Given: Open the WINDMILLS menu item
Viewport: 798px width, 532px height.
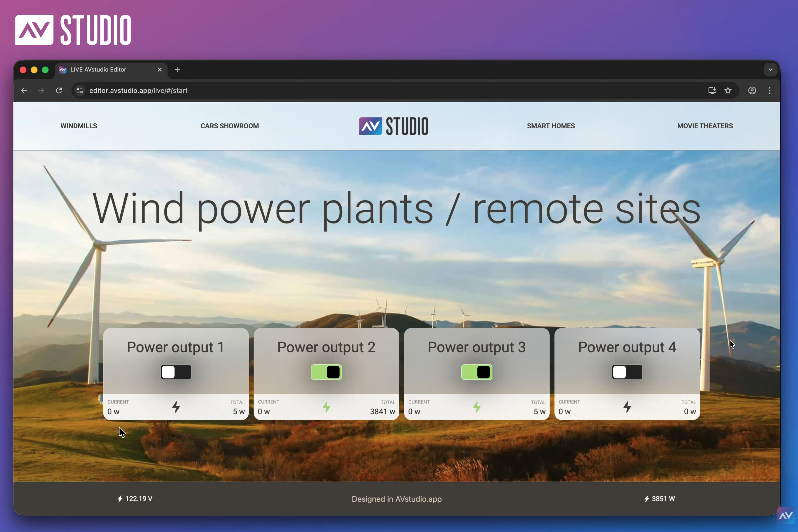Looking at the screenshot, I should [x=79, y=126].
